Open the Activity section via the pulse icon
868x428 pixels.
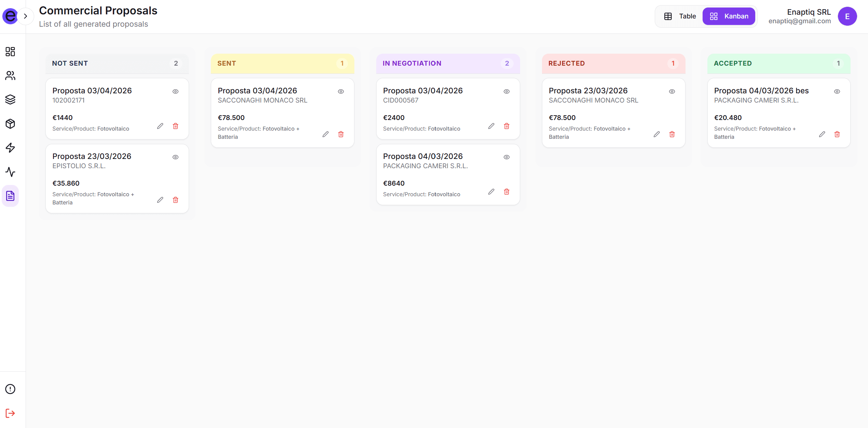coord(10,172)
